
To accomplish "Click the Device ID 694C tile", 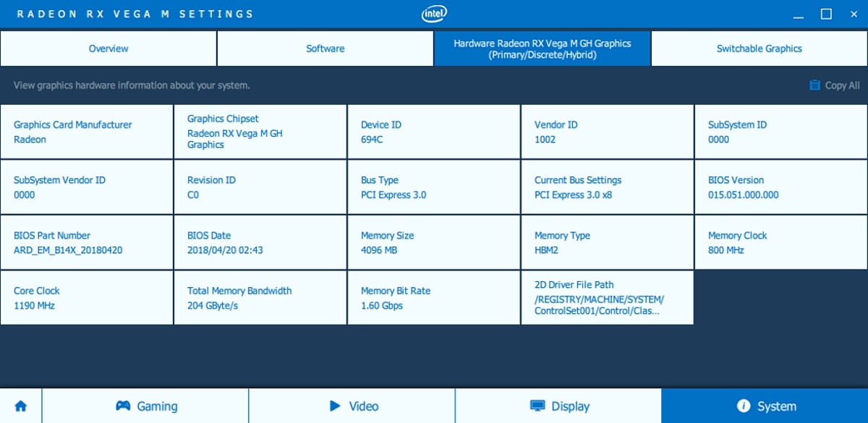I will tap(434, 132).
